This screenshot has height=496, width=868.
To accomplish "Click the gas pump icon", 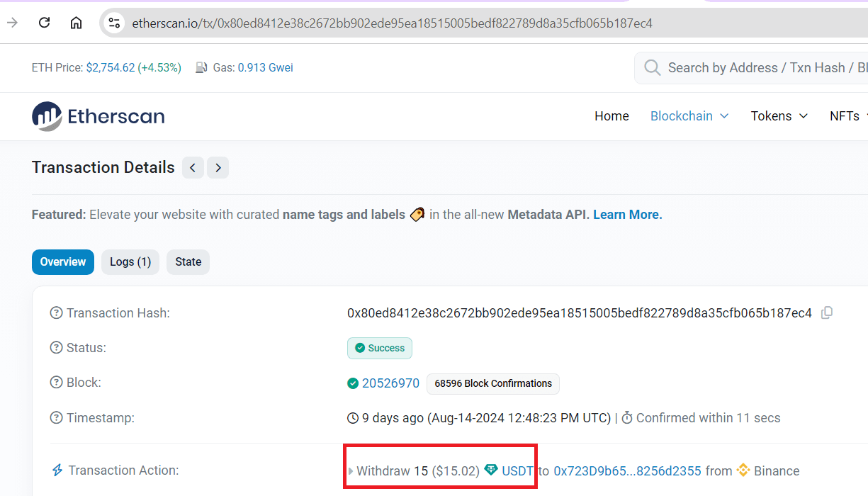I will point(201,68).
